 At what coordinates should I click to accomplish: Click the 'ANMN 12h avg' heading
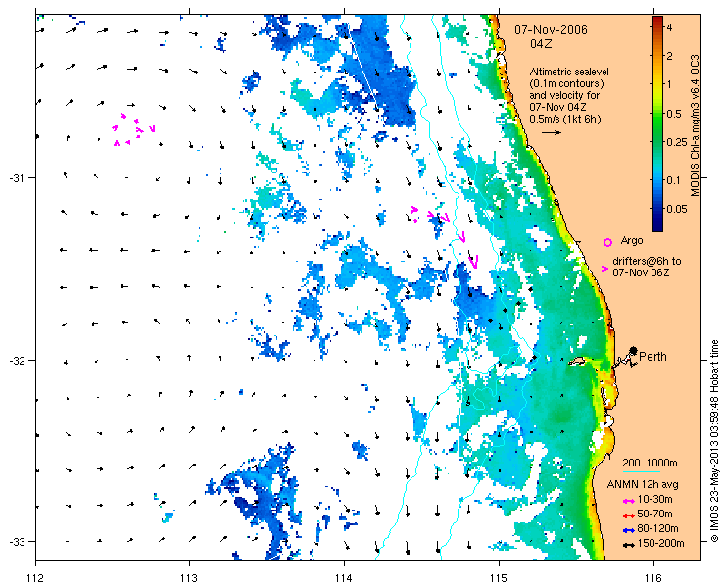click(643, 485)
